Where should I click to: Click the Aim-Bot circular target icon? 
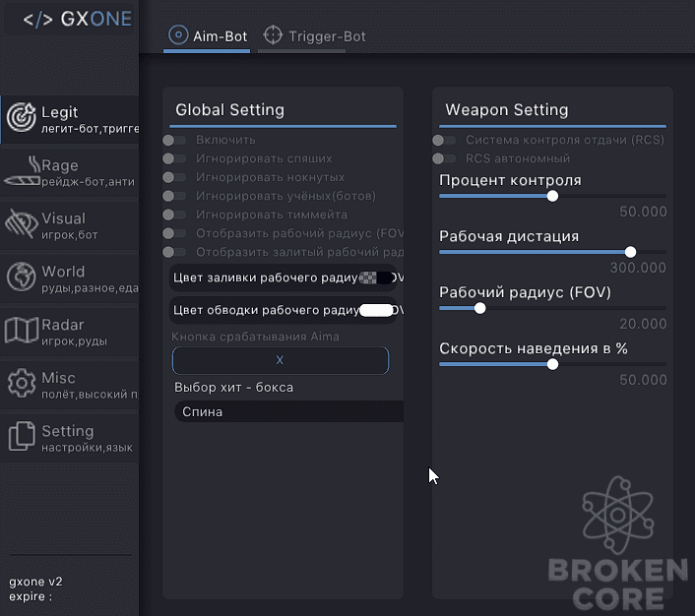[178, 34]
